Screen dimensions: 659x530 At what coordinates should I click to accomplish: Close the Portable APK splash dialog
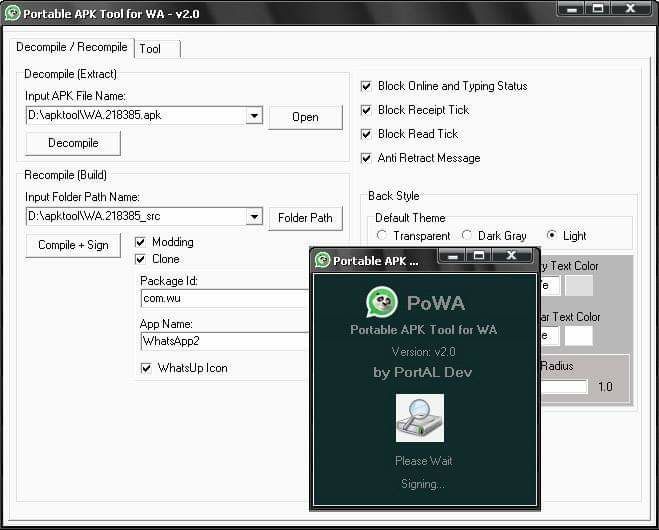tap(511, 256)
